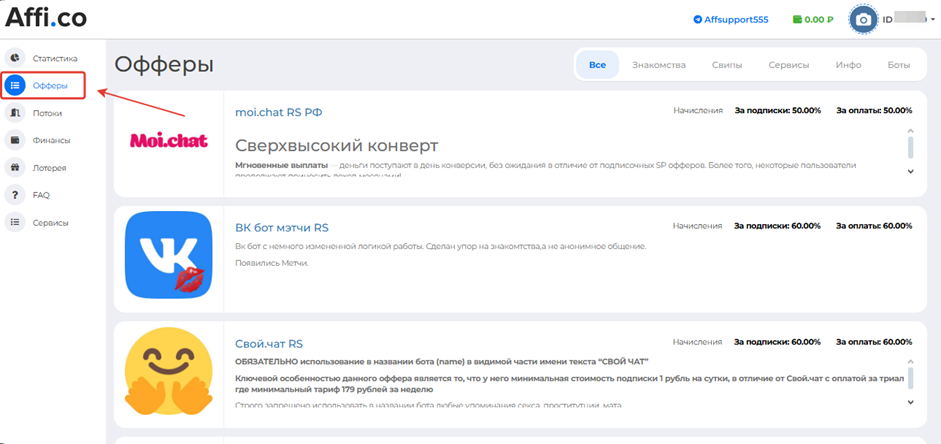Click the 0.00 ₽ balance
This screenshot has height=444, width=941.
tap(819, 19)
